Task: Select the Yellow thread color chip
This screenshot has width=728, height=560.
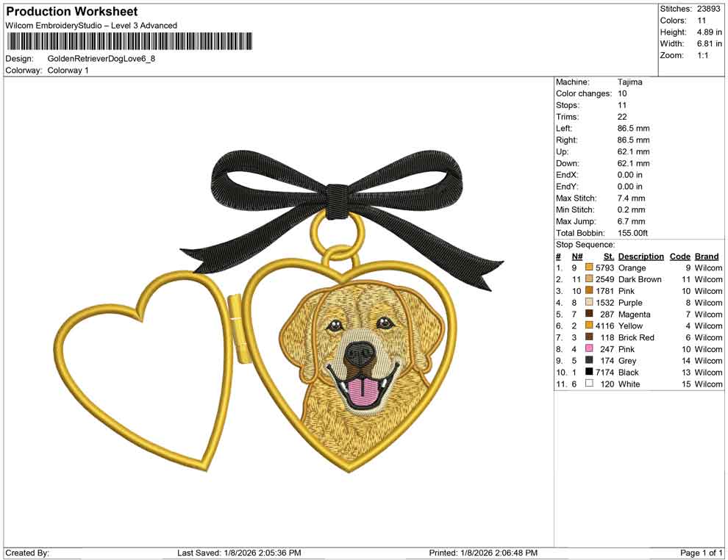Action: click(x=588, y=326)
